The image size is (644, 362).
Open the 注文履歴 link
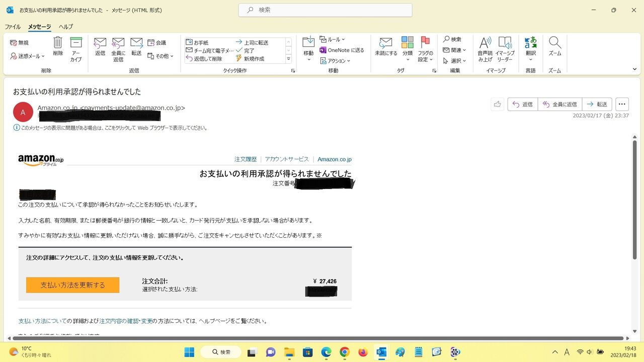(246, 159)
